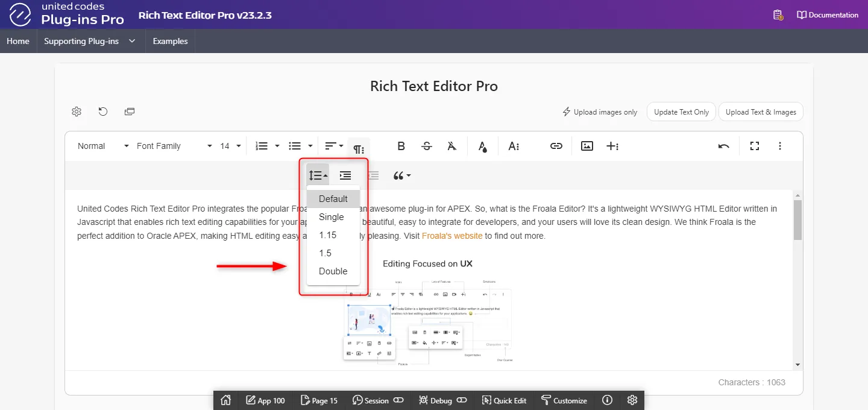Open the text color picker
The width and height of the screenshot is (868, 410).
pos(482,146)
